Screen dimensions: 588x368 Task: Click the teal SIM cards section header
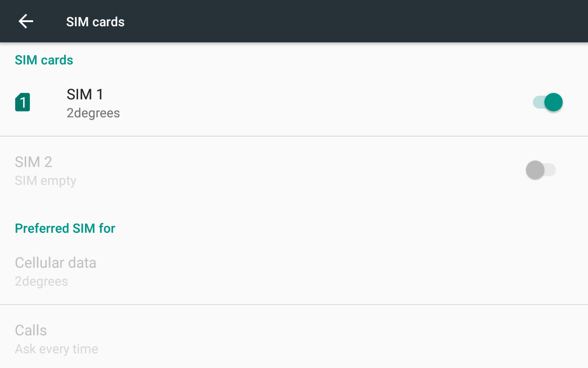(44, 60)
